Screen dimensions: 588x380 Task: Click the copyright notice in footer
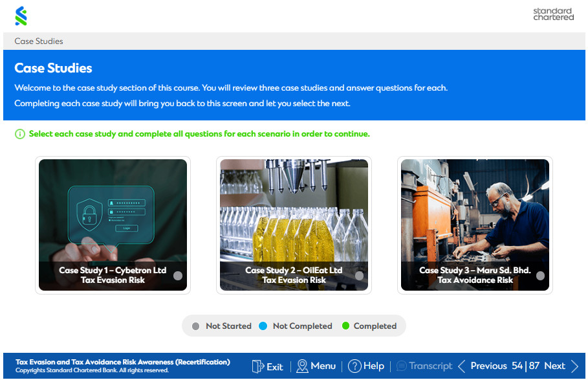(92, 371)
